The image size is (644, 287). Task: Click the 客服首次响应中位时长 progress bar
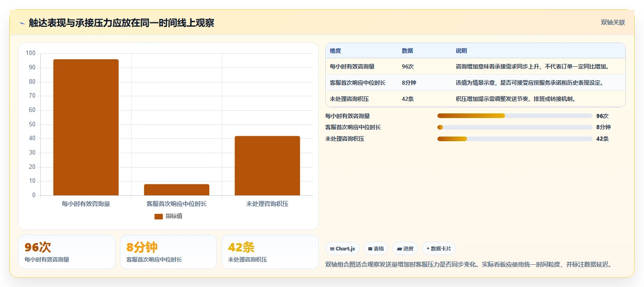(x=515, y=127)
